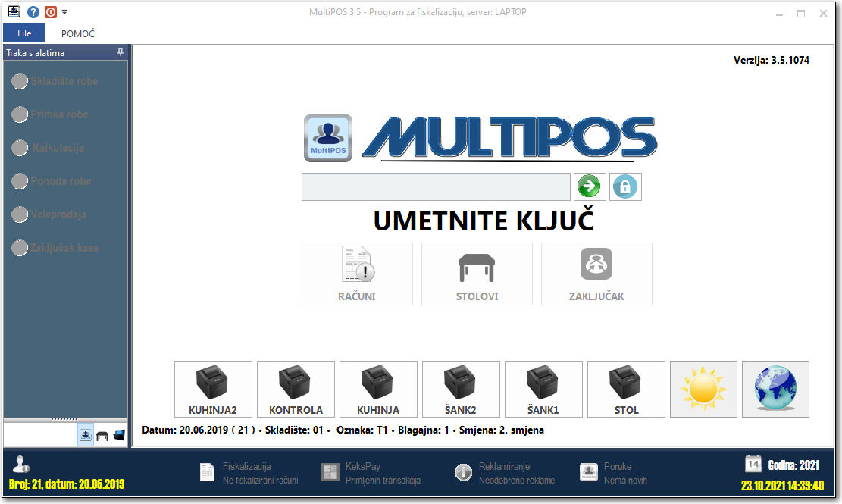Viewport: 842px width, 504px height.
Task: Open the Reklamiranje status item
Action: click(505, 473)
